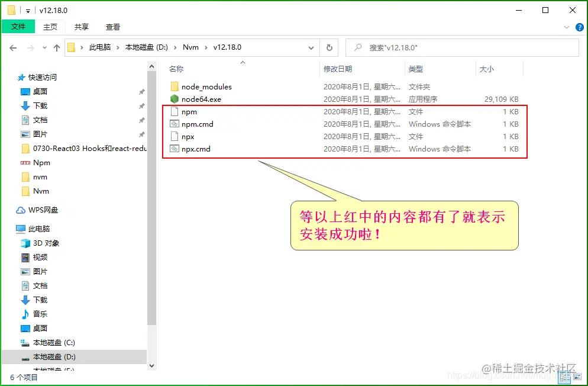Select the node64.exe hexagon icon
This screenshot has width=588, height=386.
(x=175, y=99)
